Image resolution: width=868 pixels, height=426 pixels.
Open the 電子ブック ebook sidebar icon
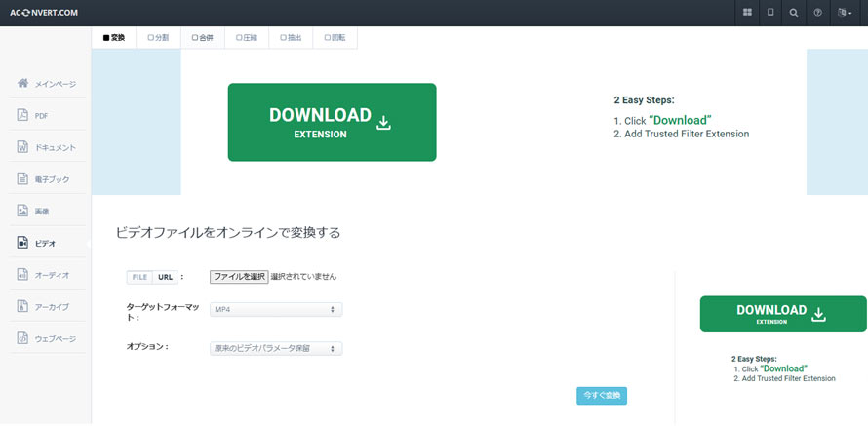(x=22, y=179)
